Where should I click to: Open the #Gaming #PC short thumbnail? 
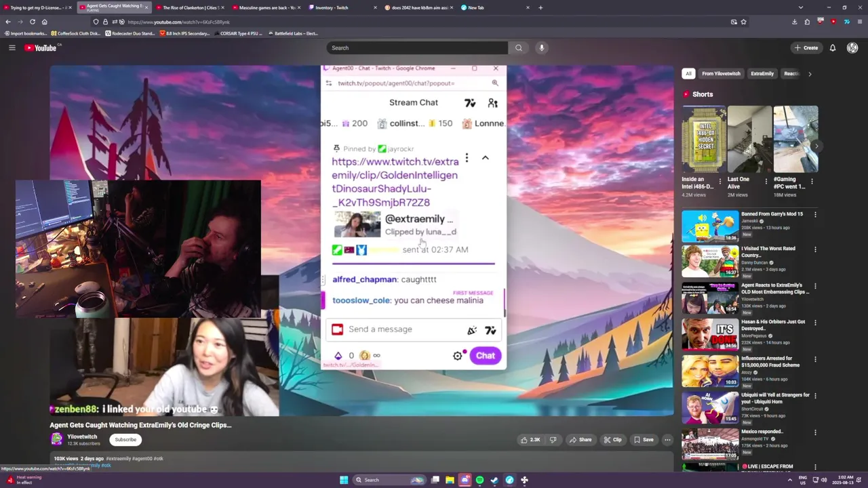[x=796, y=139]
